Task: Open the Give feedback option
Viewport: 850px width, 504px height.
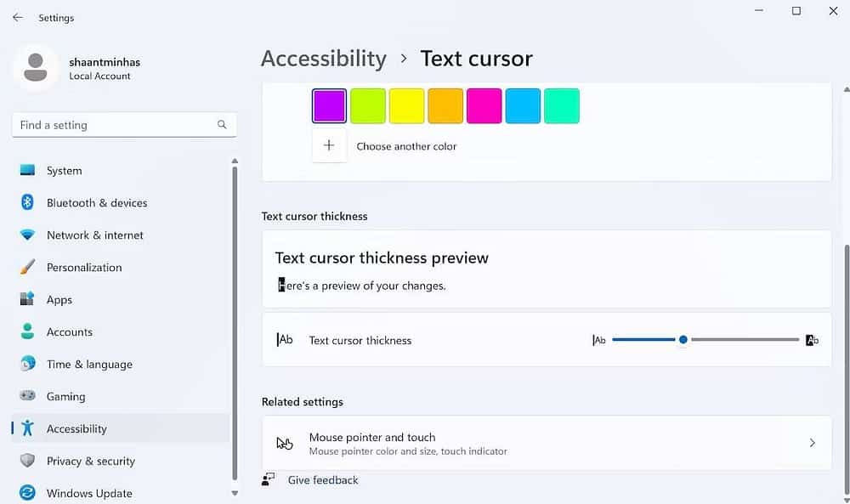Action: 322,479
